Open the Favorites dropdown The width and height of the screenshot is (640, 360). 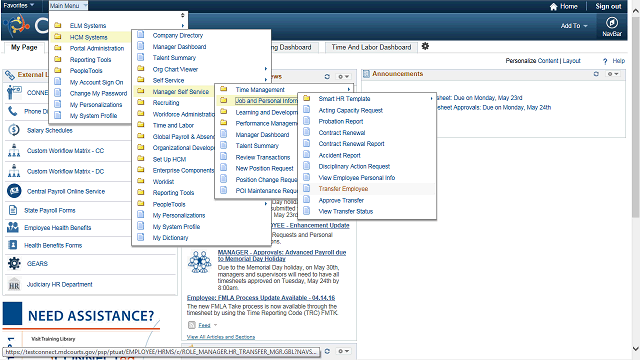tap(19, 5)
